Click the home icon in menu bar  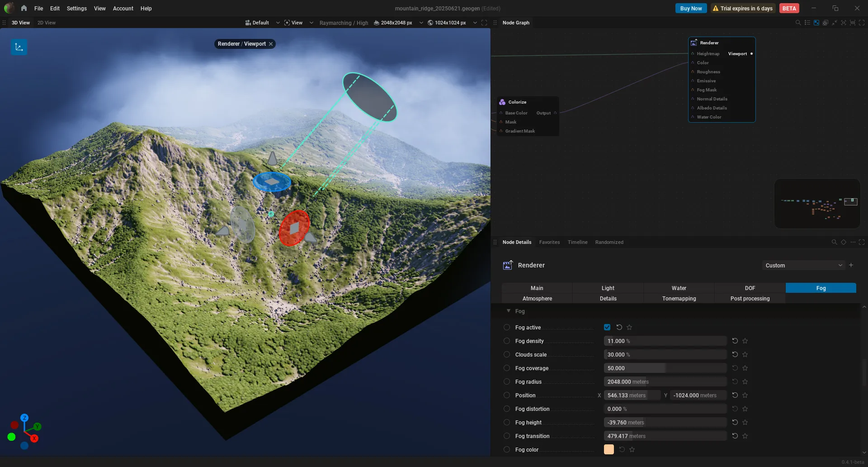(24, 8)
